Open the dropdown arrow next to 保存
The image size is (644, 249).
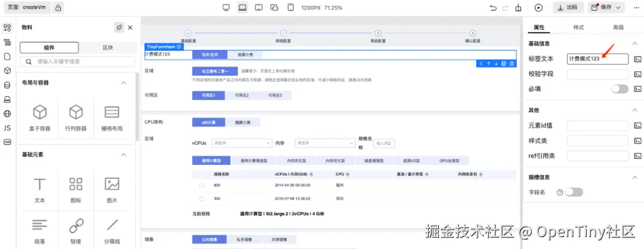(618, 7)
